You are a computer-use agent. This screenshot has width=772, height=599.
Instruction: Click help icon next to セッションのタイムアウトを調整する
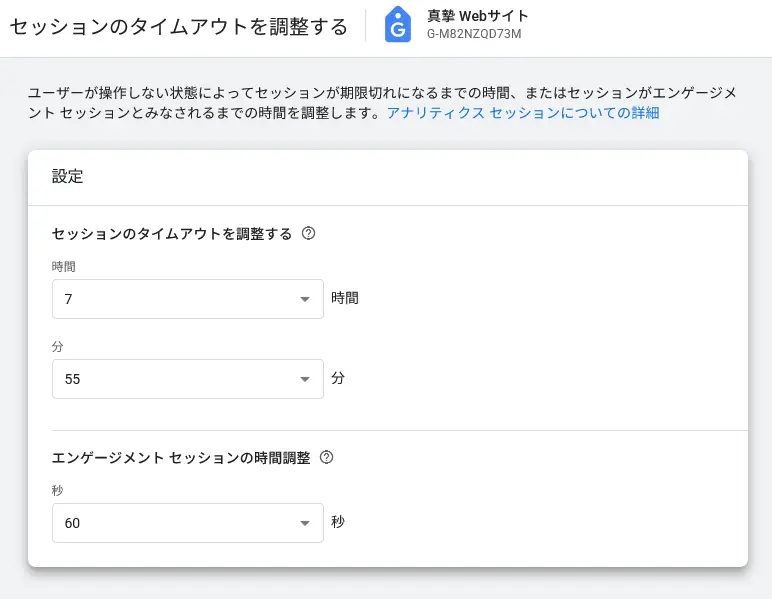point(308,233)
